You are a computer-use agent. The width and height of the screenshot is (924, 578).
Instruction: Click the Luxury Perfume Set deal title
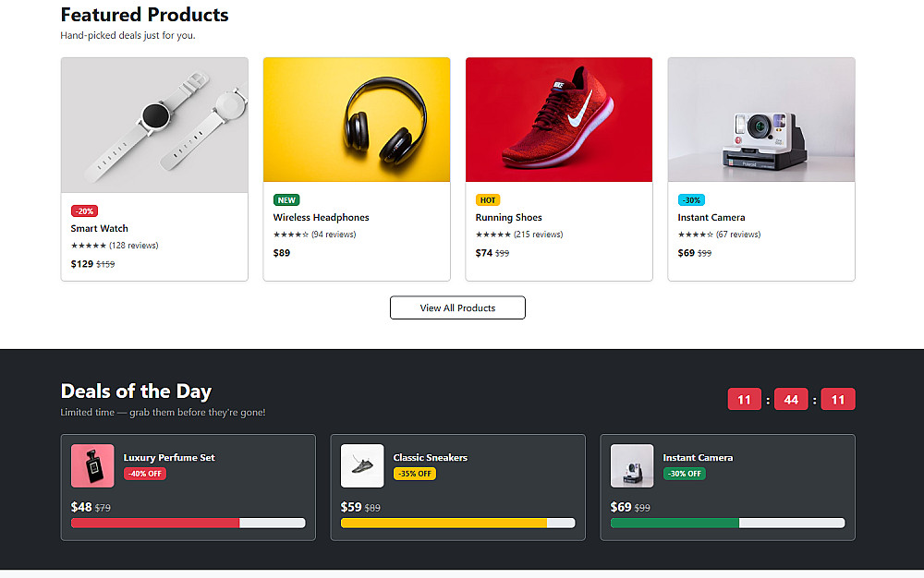pos(169,457)
